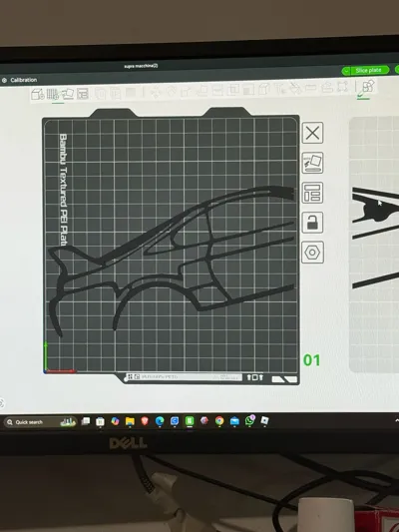Open Task View from the taskbar
Screen dimensions: 399x532
(x=86, y=421)
